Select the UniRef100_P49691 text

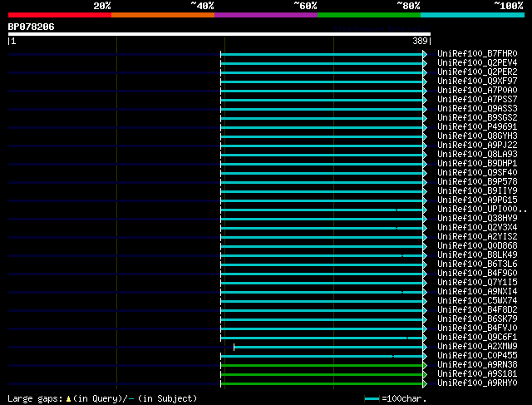pos(477,127)
